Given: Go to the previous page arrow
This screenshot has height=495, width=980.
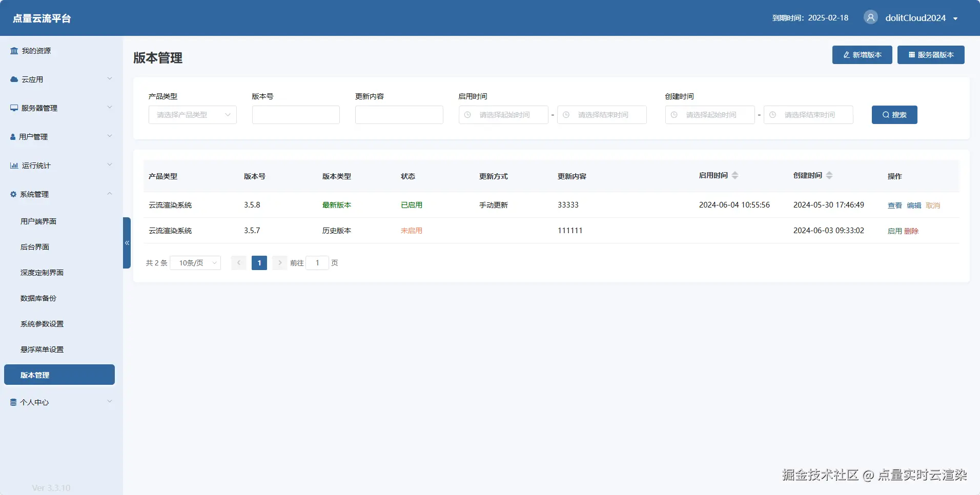Looking at the screenshot, I should tap(239, 263).
